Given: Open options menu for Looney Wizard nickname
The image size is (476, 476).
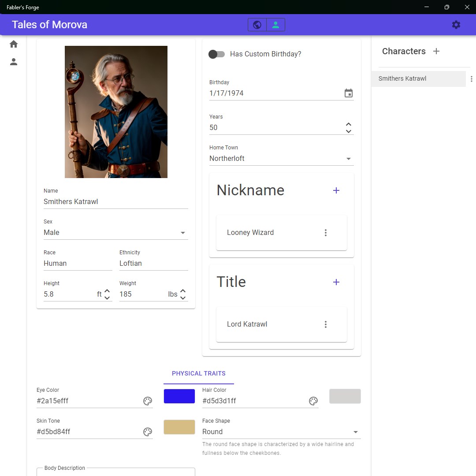Looking at the screenshot, I should click(326, 232).
